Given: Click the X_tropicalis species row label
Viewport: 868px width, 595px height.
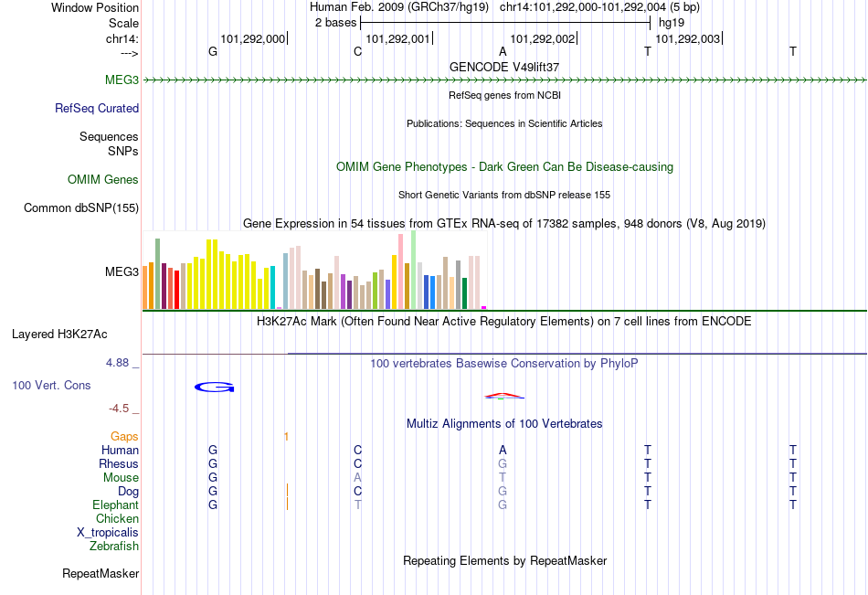Looking at the screenshot, I should pyautogui.click(x=108, y=533).
